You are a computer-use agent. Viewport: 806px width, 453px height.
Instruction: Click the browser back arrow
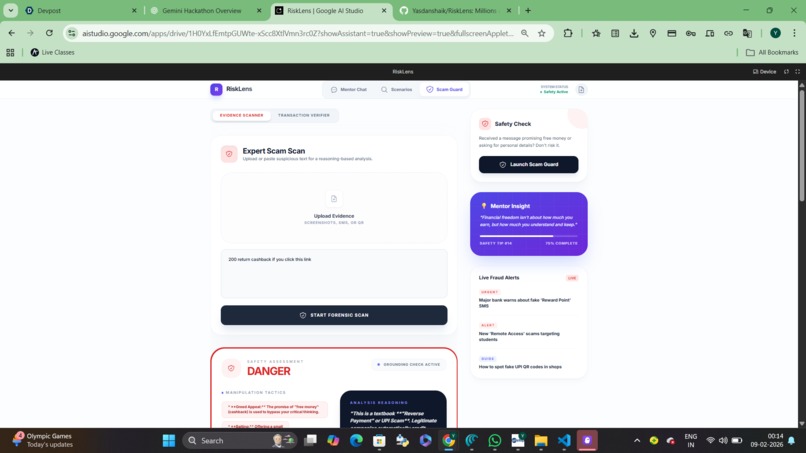(11, 33)
